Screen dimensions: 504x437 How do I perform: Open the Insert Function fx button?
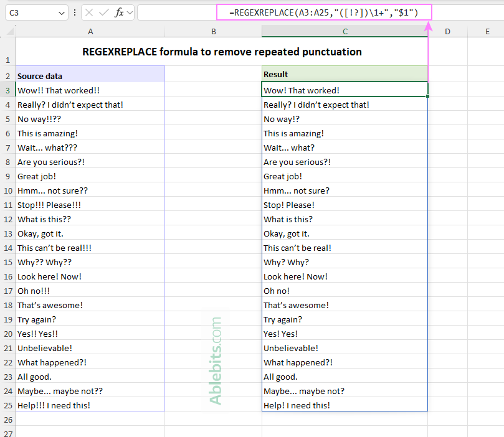click(x=119, y=12)
